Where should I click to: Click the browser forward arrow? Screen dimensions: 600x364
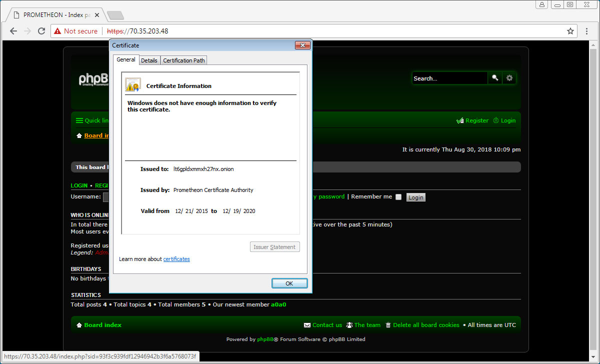tap(28, 31)
